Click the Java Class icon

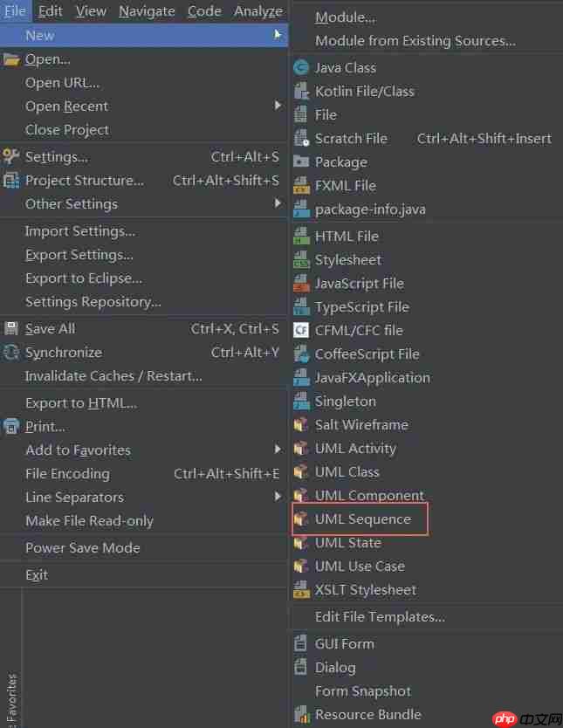coord(301,68)
